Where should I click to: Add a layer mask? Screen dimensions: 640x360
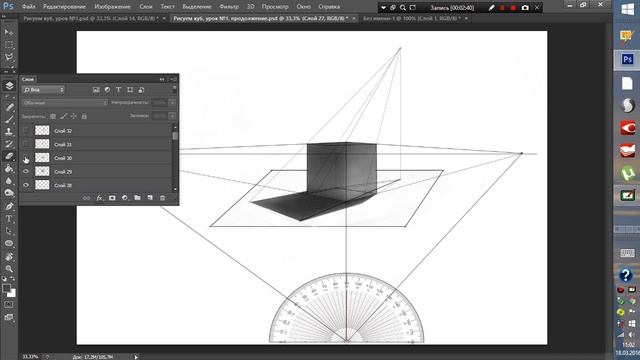click(112, 198)
